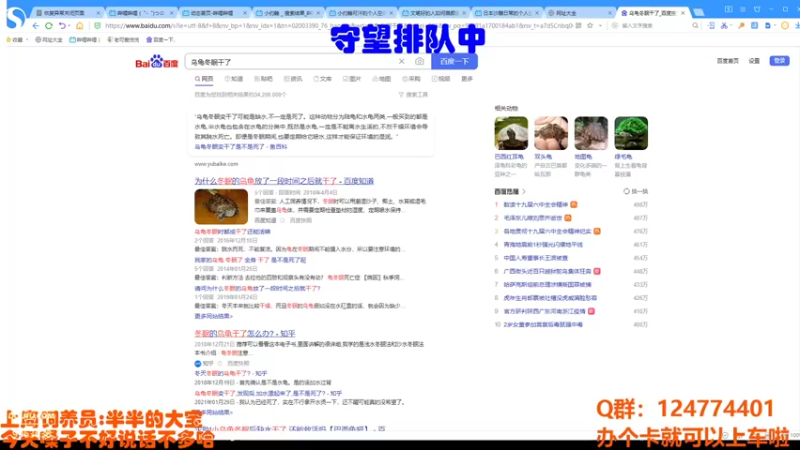Click sub-result 我家的乌龟冬眠了全身干了
The width and height of the screenshot is (800, 450).
(x=250, y=260)
